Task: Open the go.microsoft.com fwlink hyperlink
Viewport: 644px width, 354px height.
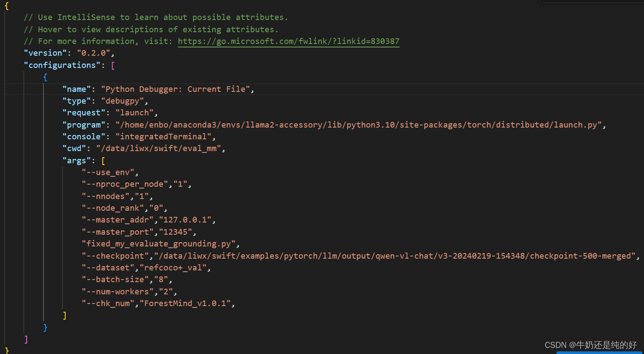Action: [288, 41]
